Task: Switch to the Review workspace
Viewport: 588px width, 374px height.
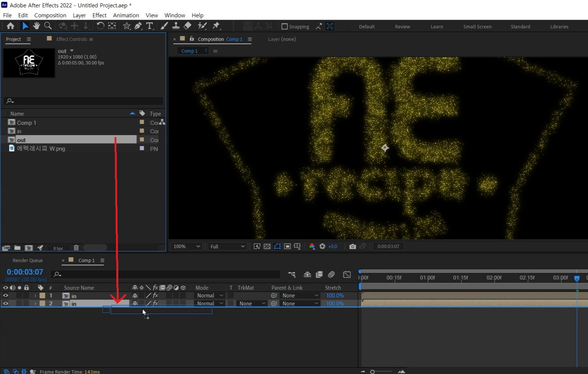Action: (402, 27)
